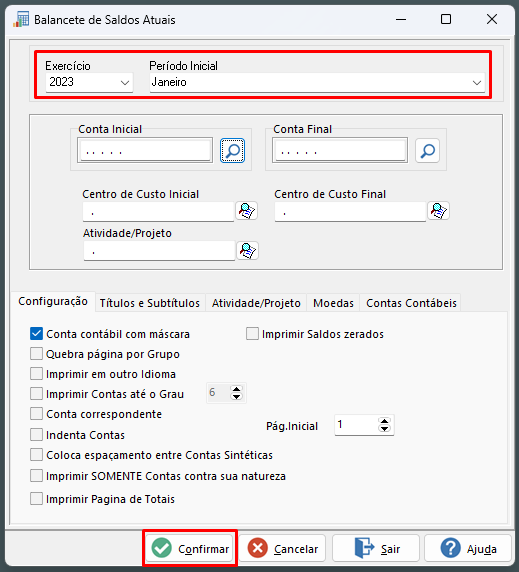
Task: Focus the Conta Inicial input field
Action: coord(145,150)
